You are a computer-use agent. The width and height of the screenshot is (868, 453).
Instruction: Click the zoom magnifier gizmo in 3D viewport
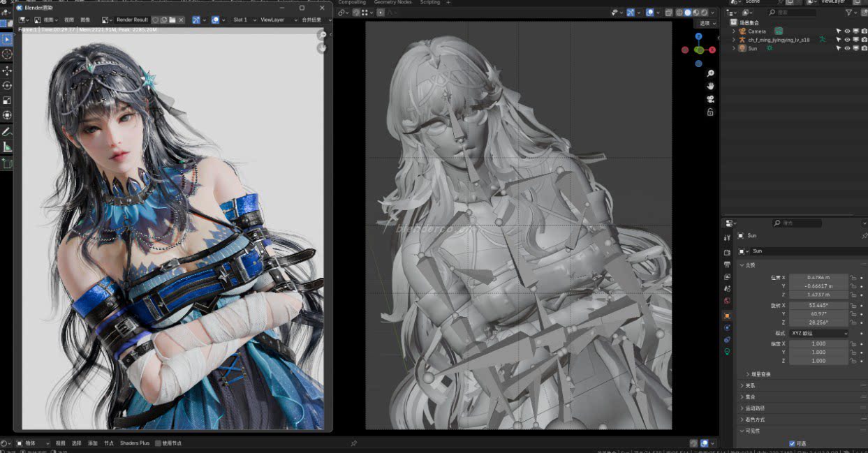coord(710,73)
